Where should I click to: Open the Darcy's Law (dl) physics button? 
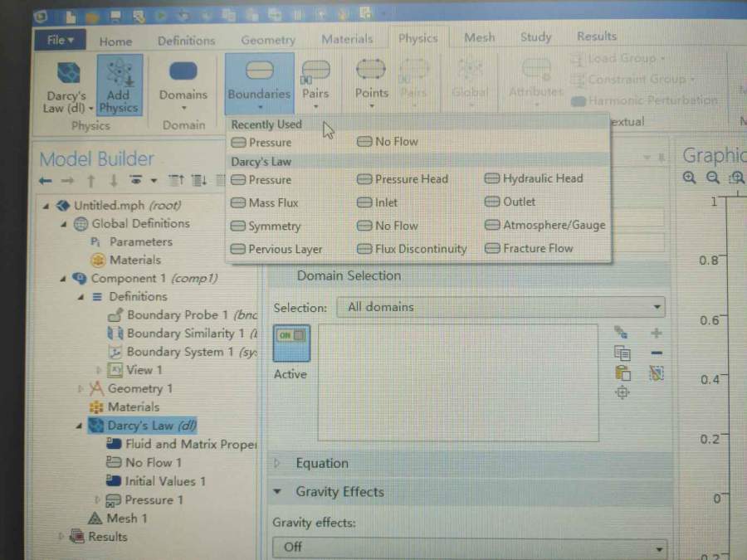pos(67,88)
